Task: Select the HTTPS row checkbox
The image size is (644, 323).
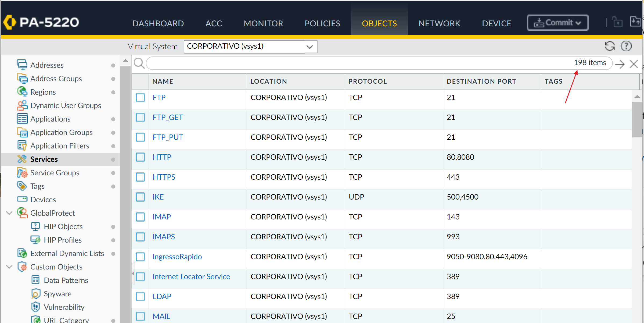Action: (x=140, y=177)
